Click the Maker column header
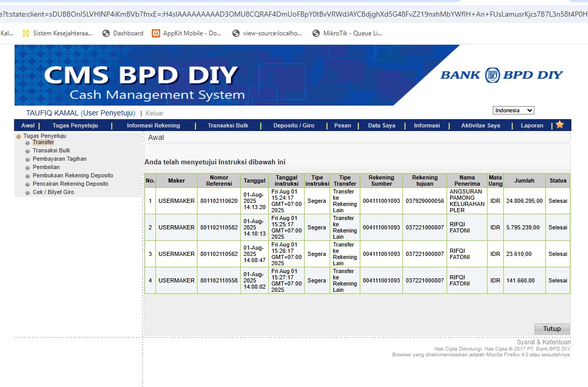Image resolution: width=588 pixels, height=387 pixels. pyautogui.click(x=176, y=180)
